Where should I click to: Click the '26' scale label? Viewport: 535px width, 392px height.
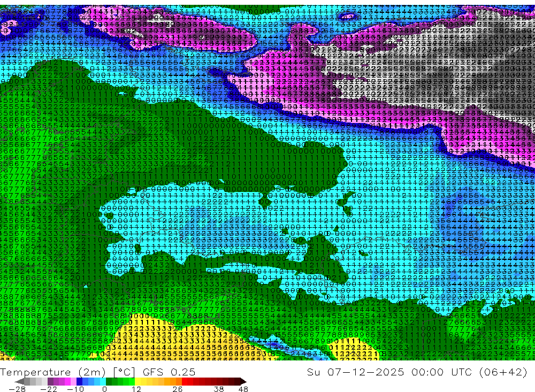178,389
